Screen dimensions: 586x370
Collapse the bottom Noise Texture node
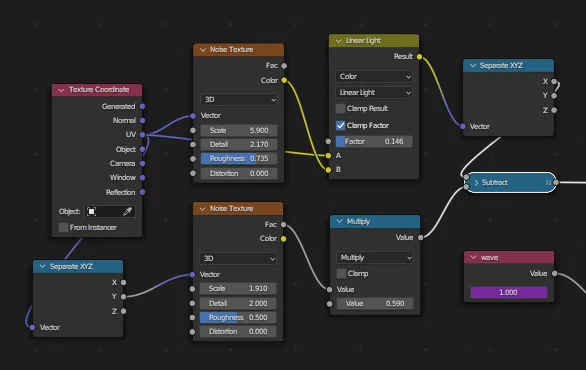203,209
